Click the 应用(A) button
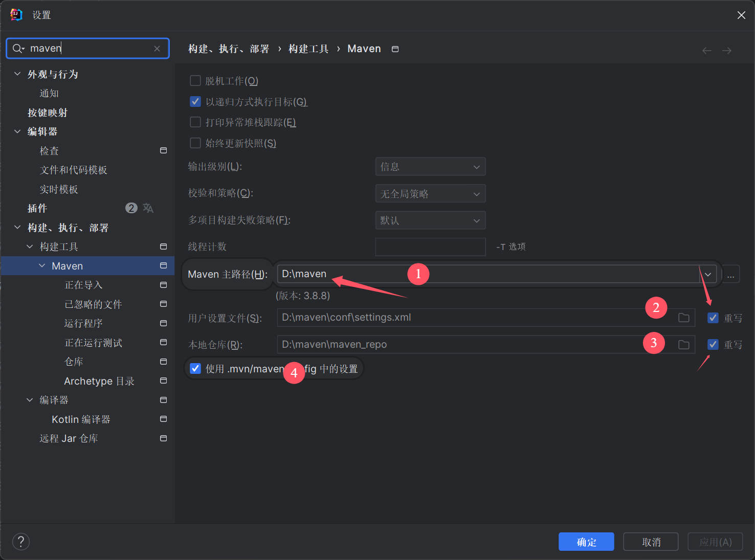The height and width of the screenshot is (560, 755). [x=716, y=542]
